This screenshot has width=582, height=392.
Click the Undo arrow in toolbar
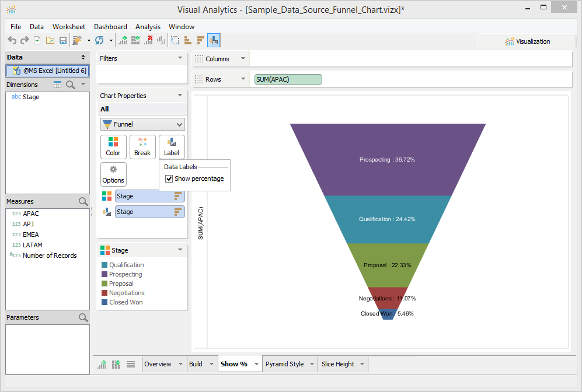click(x=12, y=40)
